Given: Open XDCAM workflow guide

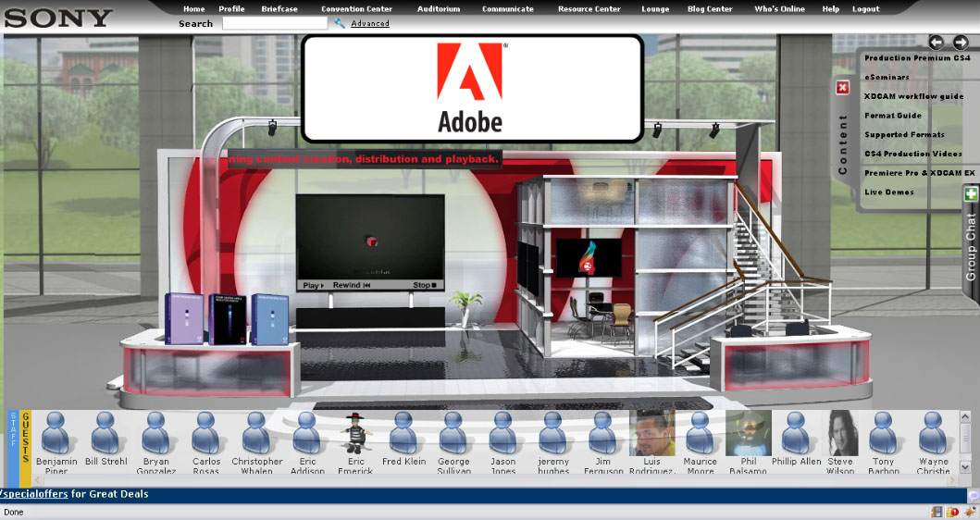Looking at the screenshot, I should click(913, 96).
